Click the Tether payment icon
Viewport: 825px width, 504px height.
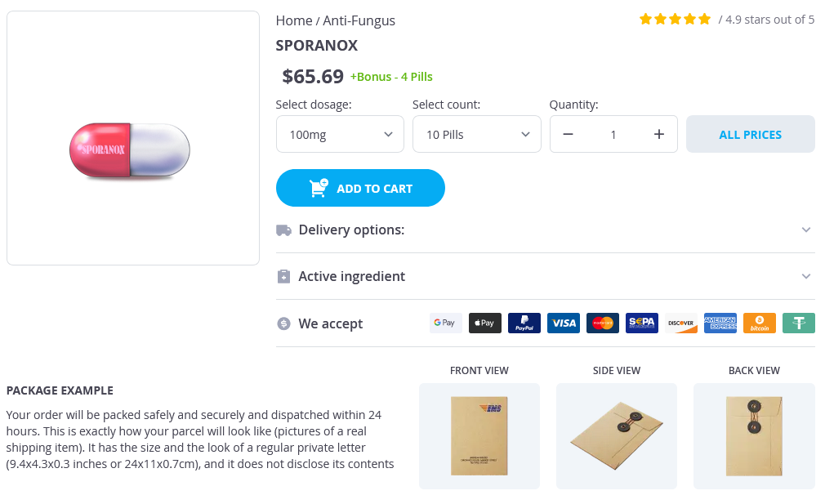799,323
